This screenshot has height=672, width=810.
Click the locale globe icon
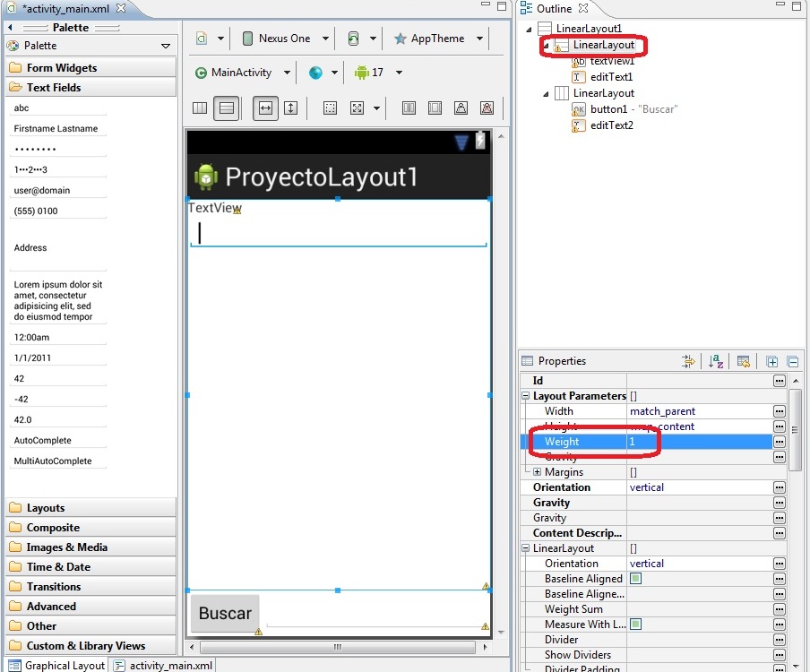(x=315, y=73)
